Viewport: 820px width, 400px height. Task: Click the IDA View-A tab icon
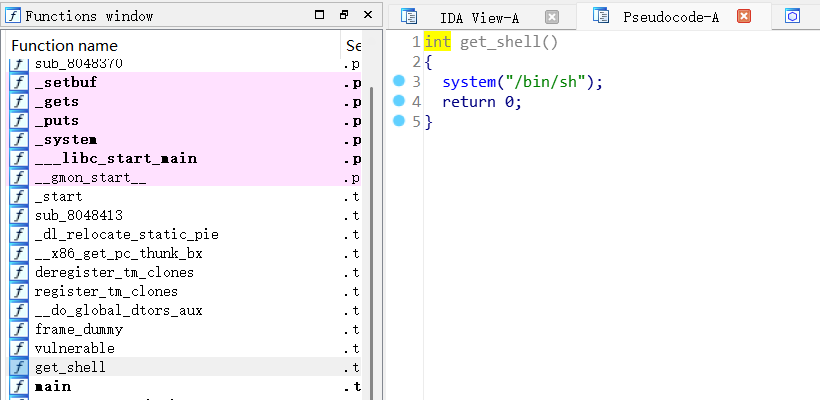click(408, 17)
